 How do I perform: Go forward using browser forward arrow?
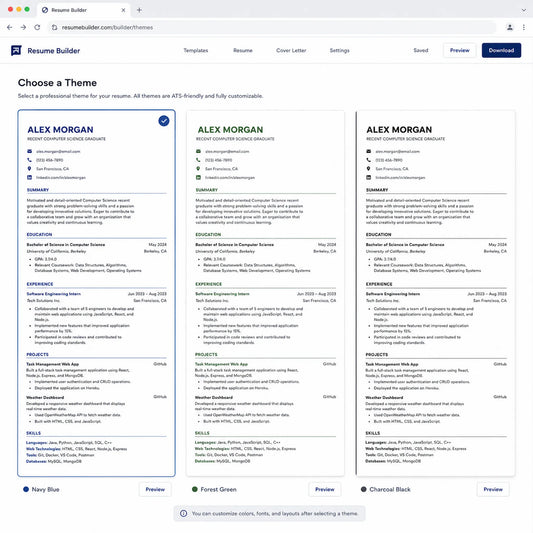(23, 28)
